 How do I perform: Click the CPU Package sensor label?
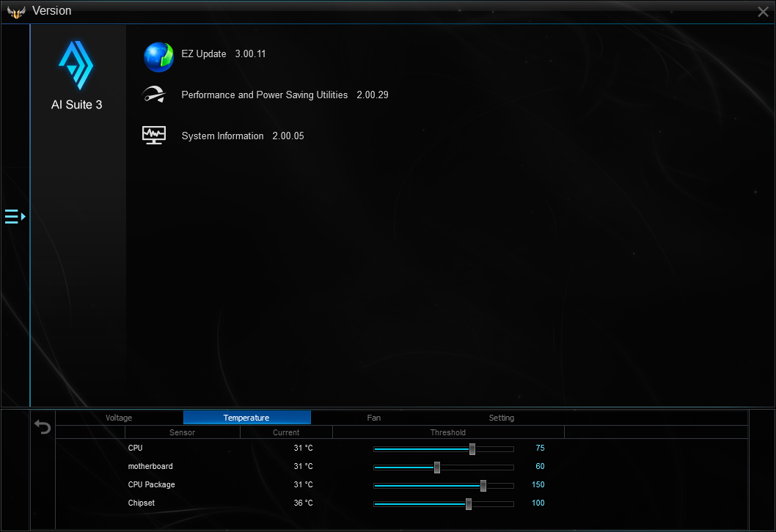[x=151, y=484]
